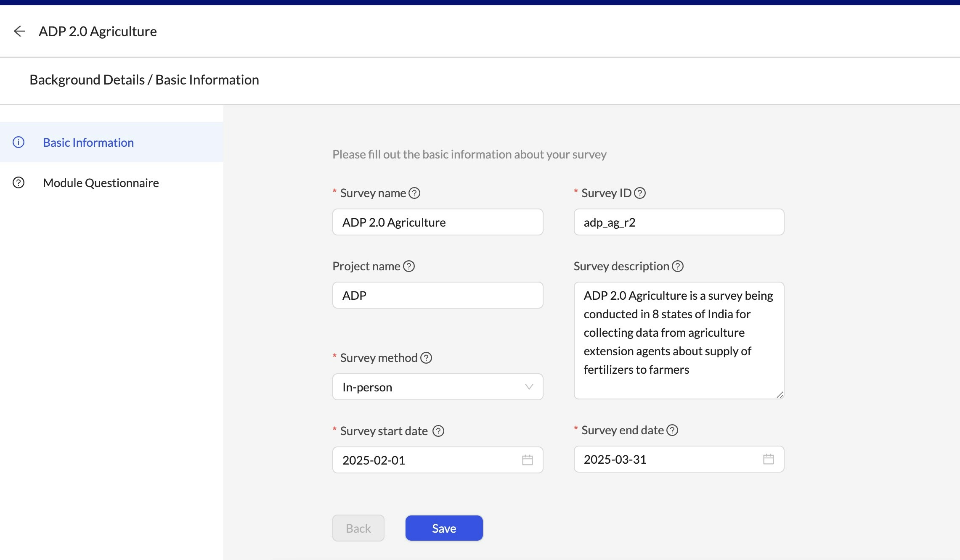Click the Survey start date help icon

(438, 431)
